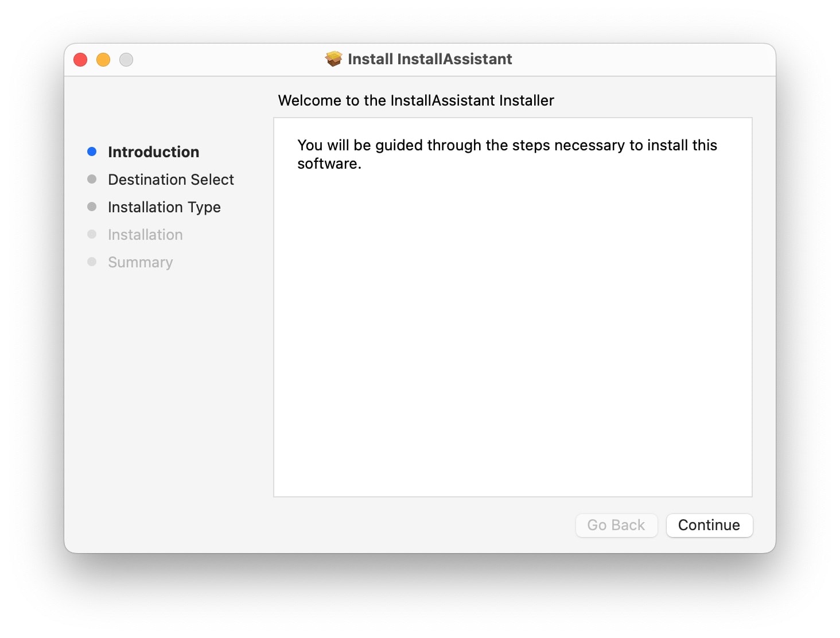The image size is (840, 638).
Task: Minimize the installer with the yellow button
Action: (x=103, y=60)
